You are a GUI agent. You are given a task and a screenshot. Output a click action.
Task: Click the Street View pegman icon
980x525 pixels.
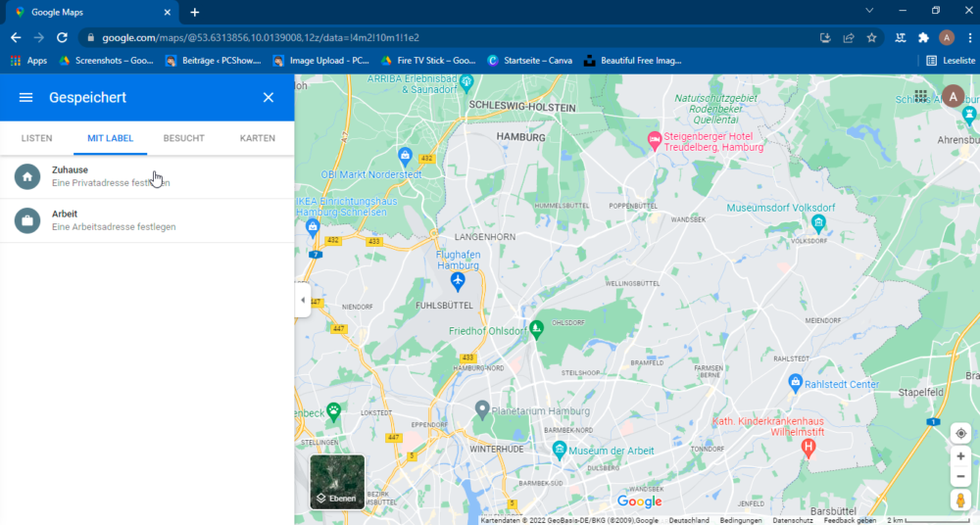pyautogui.click(x=960, y=500)
